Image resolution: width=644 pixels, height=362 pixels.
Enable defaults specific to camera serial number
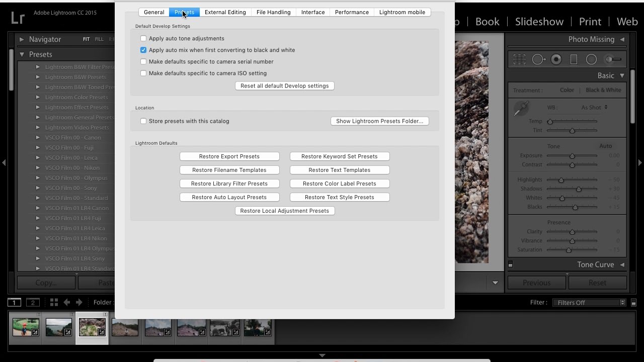point(143,61)
